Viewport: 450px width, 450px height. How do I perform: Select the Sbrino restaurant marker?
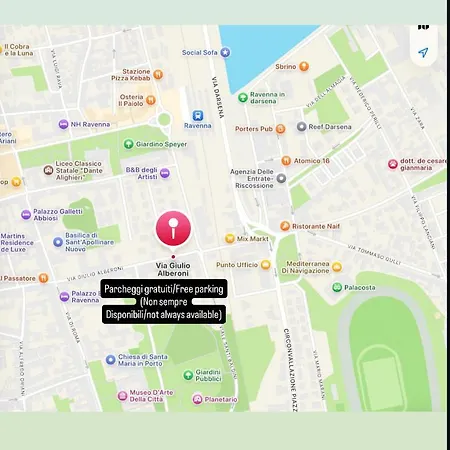[304, 66]
